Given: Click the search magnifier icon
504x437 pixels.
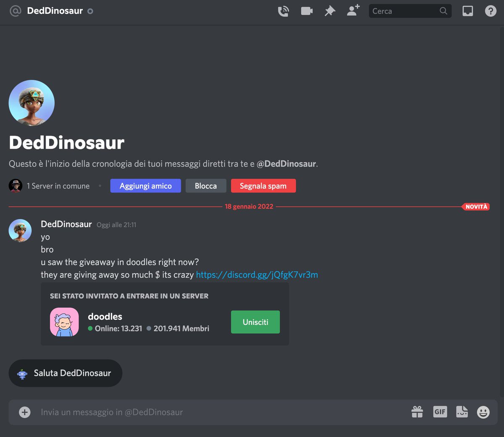Looking at the screenshot, I should tap(444, 11).
